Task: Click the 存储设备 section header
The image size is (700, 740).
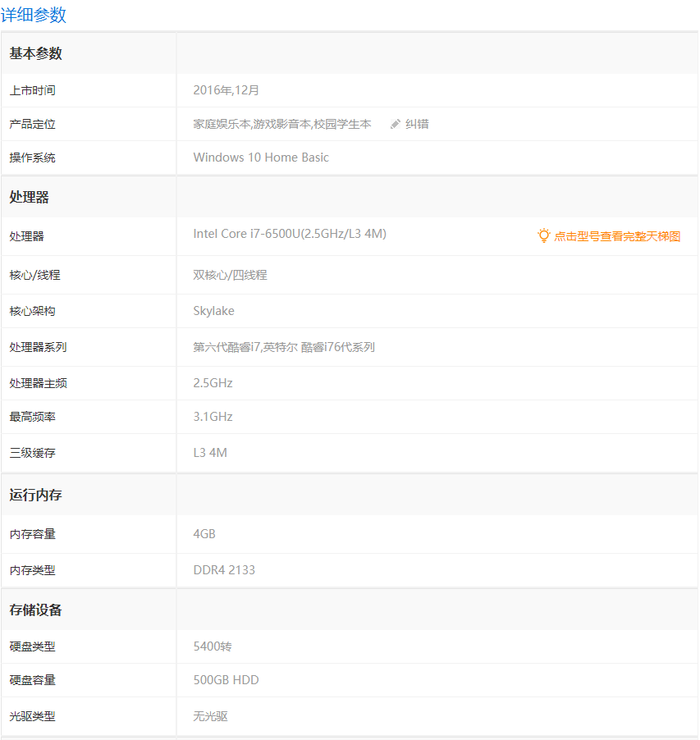Action: pyautogui.click(x=35, y=610)
